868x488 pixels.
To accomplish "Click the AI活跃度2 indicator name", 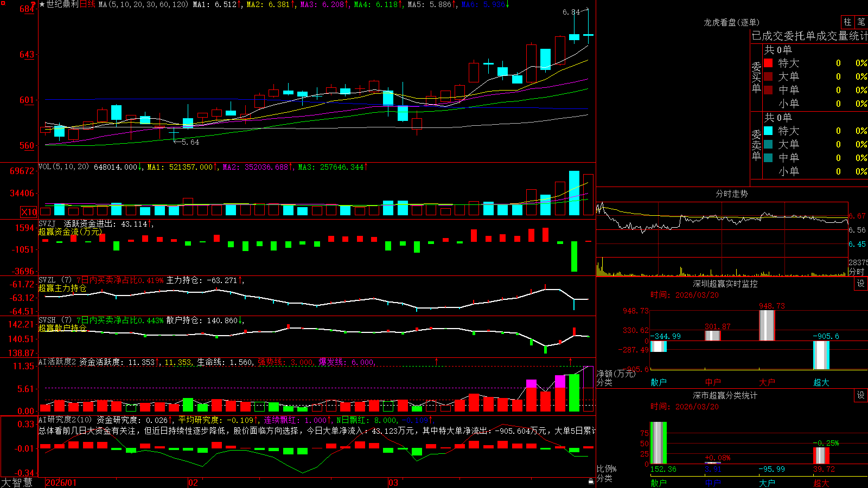I will click(x=58, y=362).
